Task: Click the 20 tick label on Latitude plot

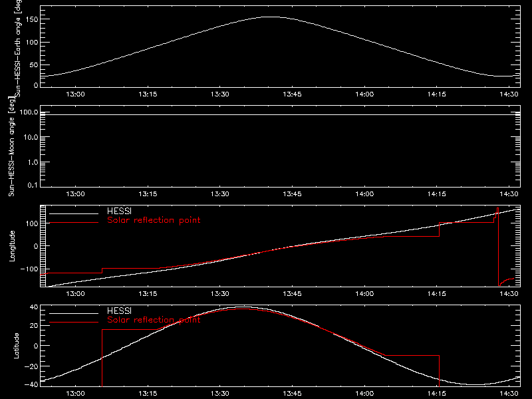Action: click(34, 326)
